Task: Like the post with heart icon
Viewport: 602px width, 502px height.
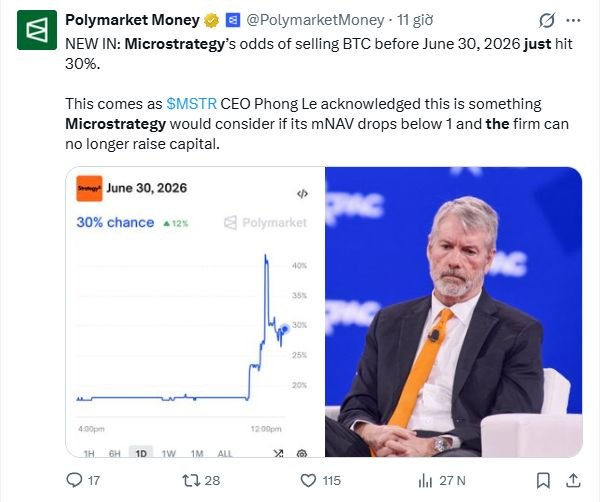Action: pyautogui.click(x=309, y=480)
